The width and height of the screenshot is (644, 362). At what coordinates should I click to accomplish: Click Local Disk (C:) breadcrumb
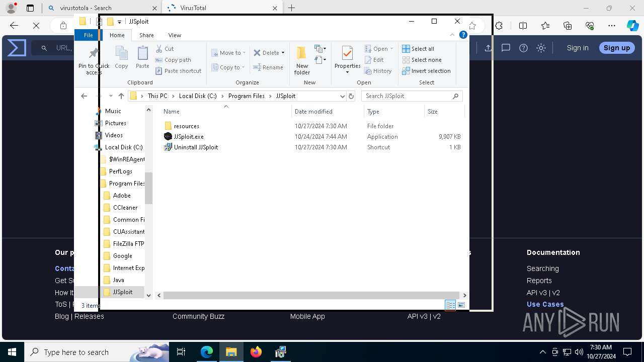point(198,96)
